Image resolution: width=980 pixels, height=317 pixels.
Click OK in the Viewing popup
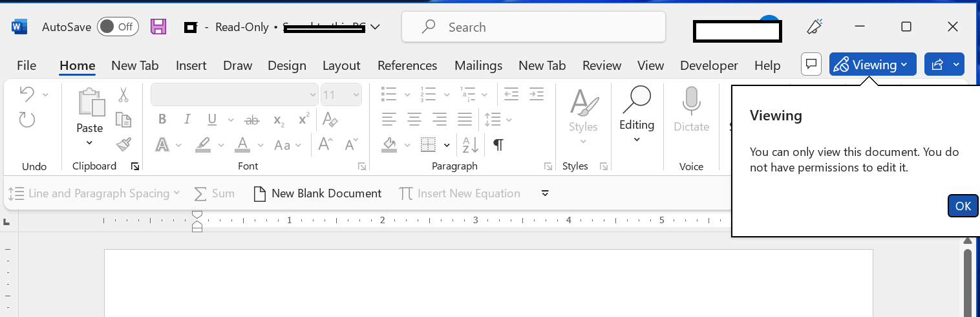963,206
